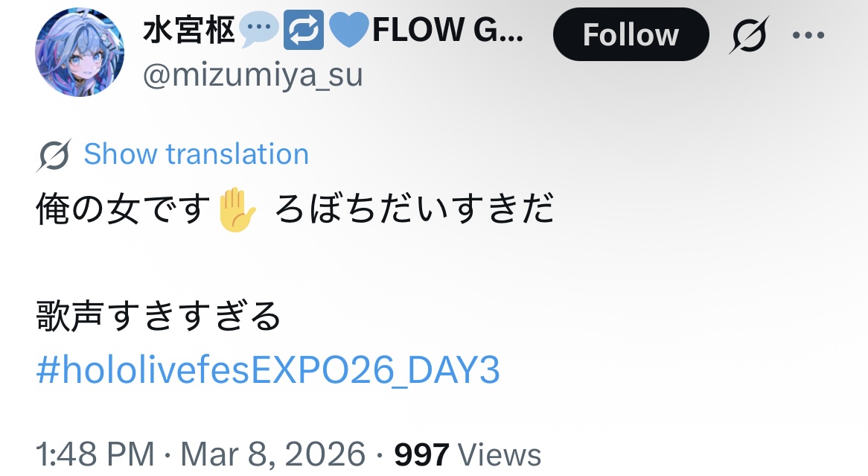
Task: Click the Grok icon beside Show translation
Action: (x=54, y=155)
